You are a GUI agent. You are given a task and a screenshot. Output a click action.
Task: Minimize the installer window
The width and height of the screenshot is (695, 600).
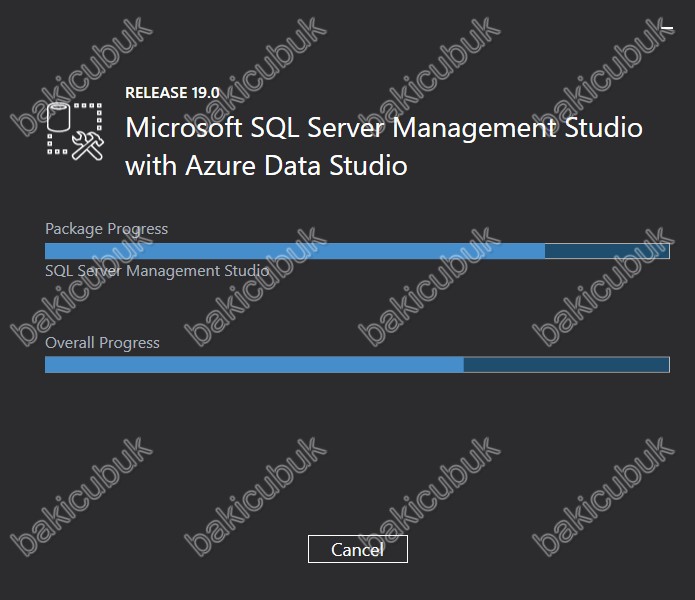tap(667, 28)
